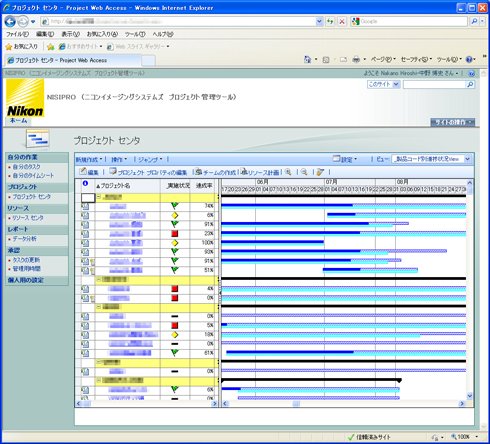The height and width of the screenshot is (444, 490).
Task: Click the go-to-task icon after zoom buttons
Action: [x=320, y=172]
